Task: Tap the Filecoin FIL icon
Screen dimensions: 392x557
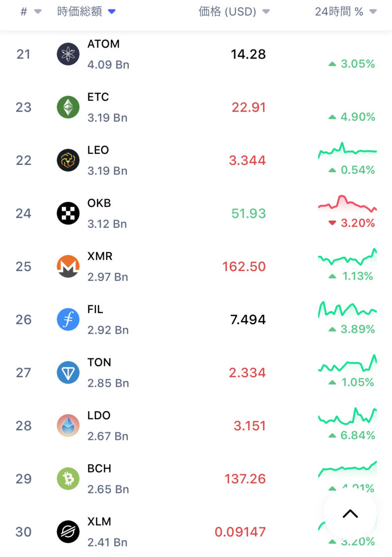Action: pyautogui.click(x=68, y=320)
